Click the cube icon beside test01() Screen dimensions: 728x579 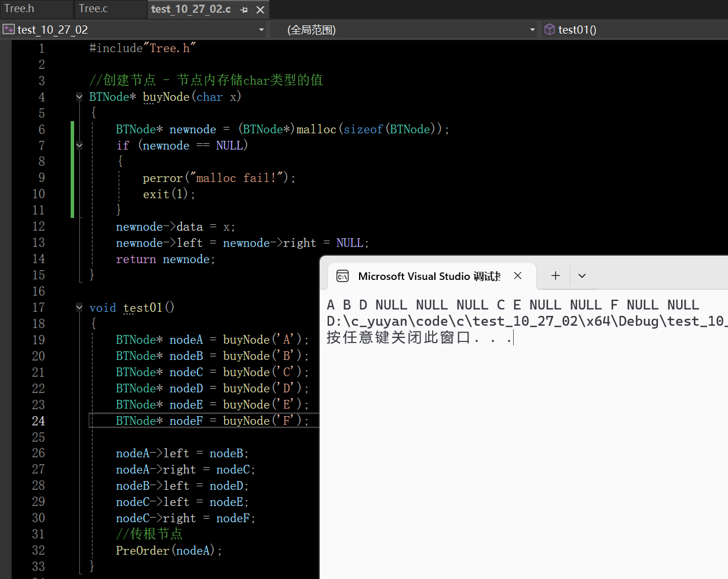[x=550, y=30]
